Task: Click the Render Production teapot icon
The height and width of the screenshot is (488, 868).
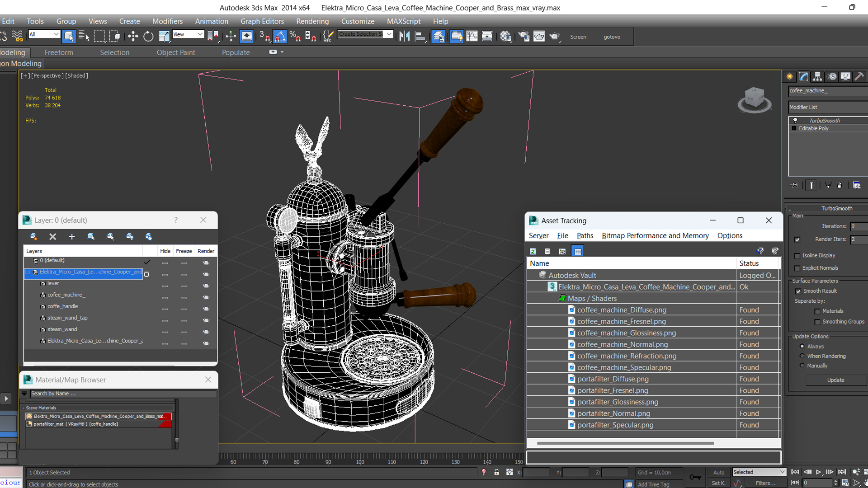Action: 555,36
